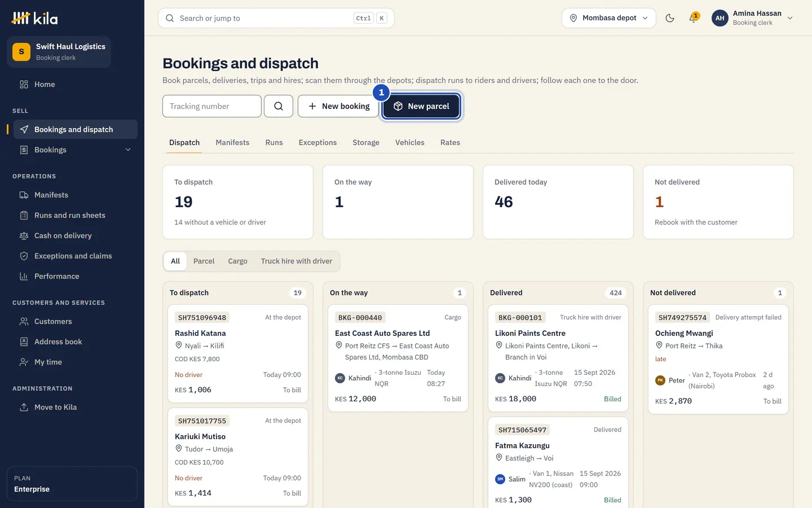Focus the Tracking number field
This screenshot has width=812, height=508.
[212, 106]
